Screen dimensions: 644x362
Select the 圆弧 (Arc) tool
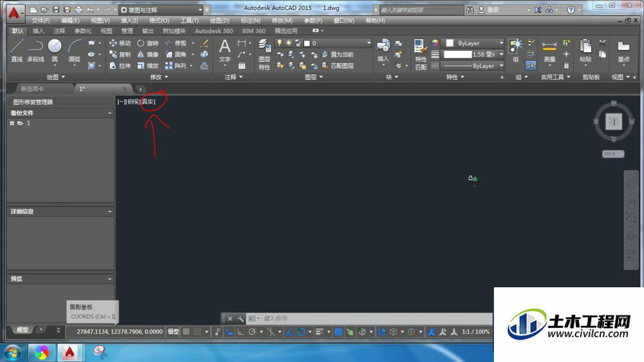click(x=74, y=51)
